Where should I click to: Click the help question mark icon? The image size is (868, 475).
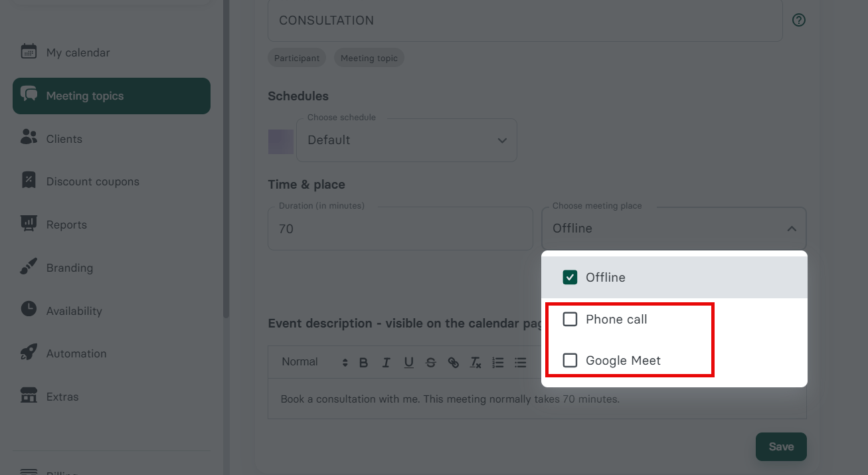click(799, 20)
